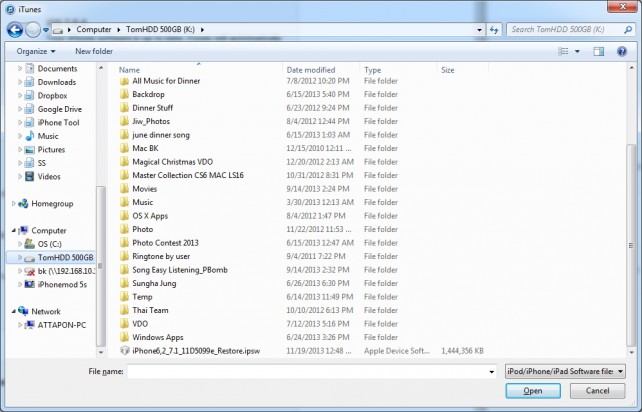Select Dropbox in navigation pane
Screen dimensions: 642x412
52,95
